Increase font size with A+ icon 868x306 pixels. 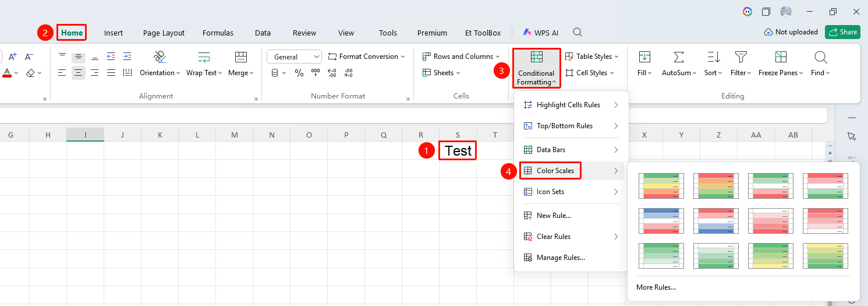[x=13, y=57]
